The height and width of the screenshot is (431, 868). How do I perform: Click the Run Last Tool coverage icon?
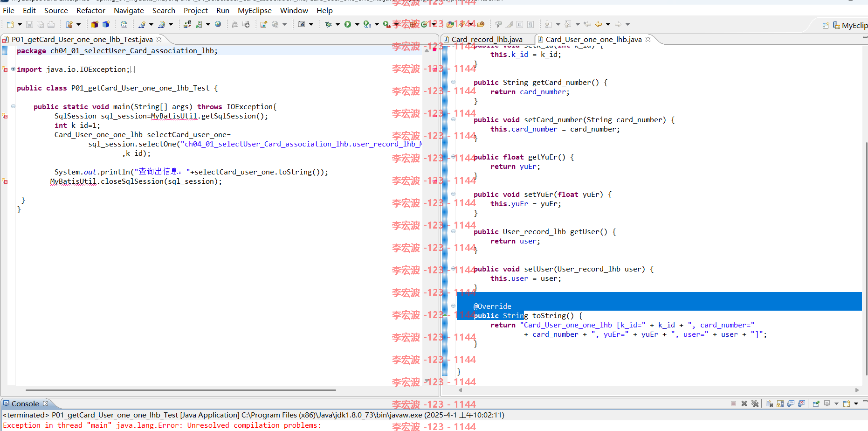(367, 24)
